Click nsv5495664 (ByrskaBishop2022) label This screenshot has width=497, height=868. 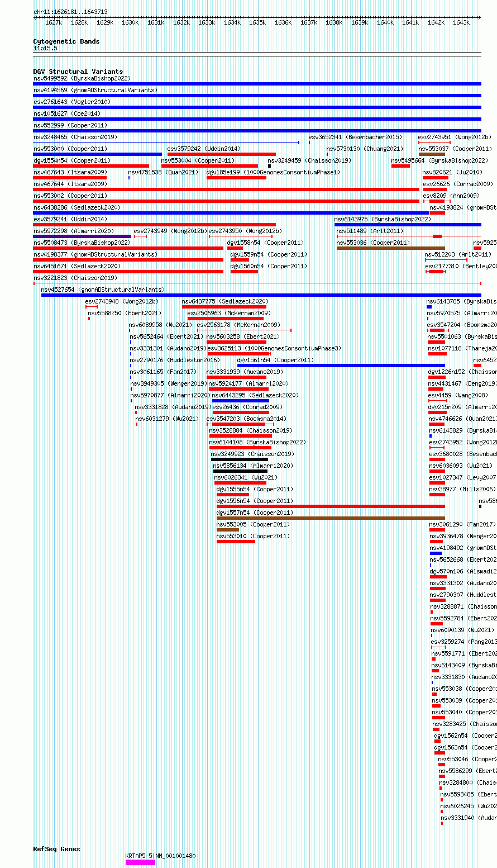pos(439,160)
